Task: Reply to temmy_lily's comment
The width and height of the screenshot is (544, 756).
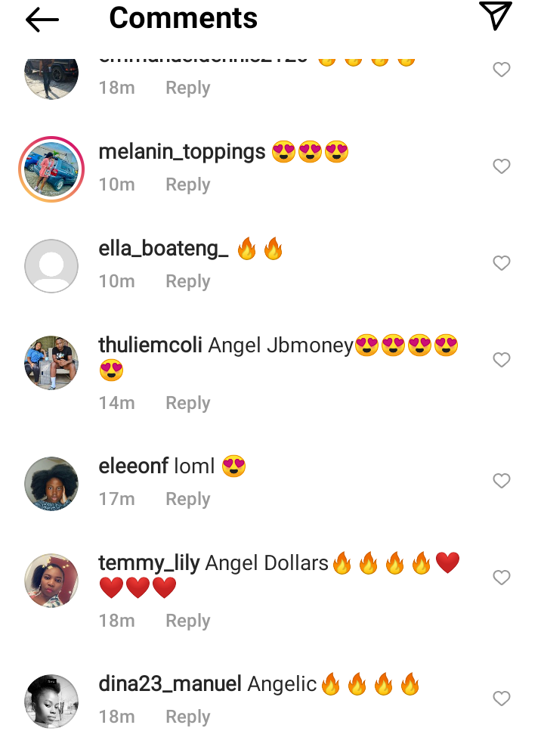Action: (x=188, y=621)
